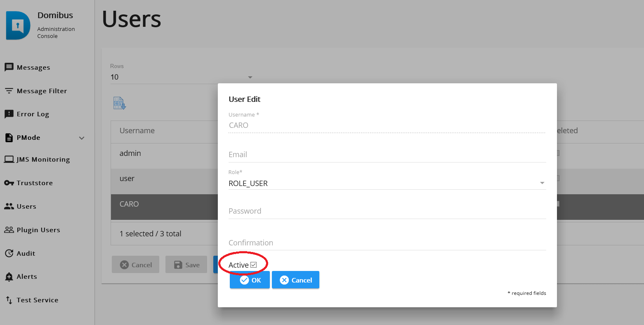Click the Error Log icon
This screenshot has width=644, height=325.
[x=9, y=114]
